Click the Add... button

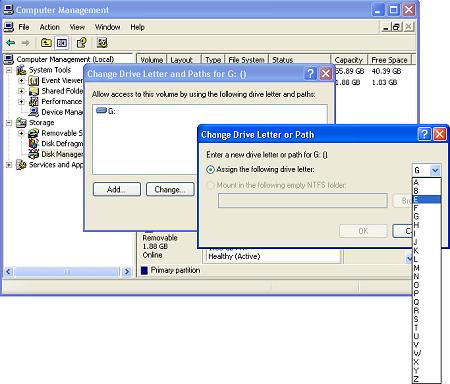117,189
